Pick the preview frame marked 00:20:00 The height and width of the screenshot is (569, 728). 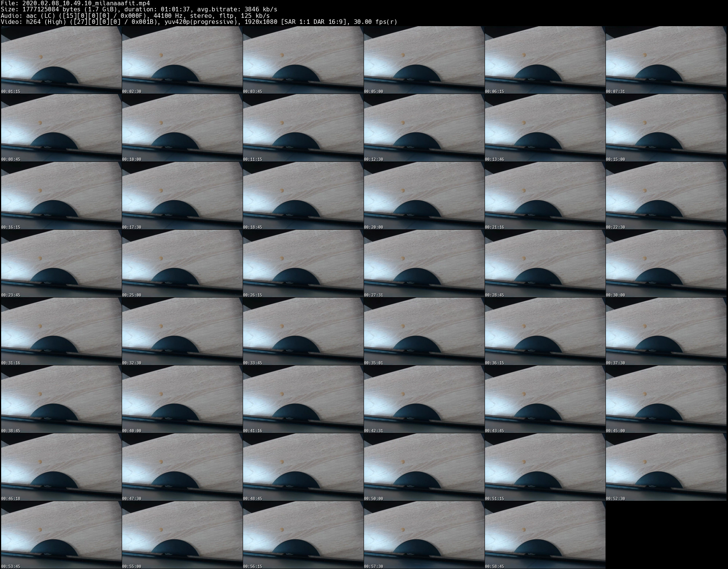(x=424, y=196)
